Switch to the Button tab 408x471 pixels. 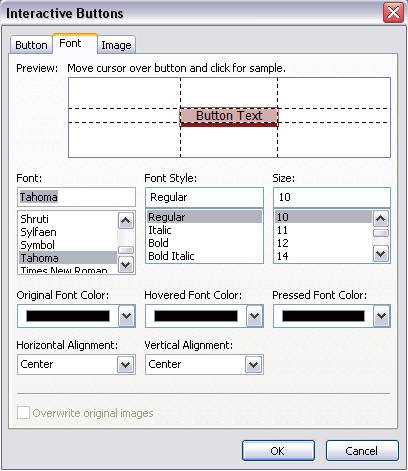click(31, 45)
